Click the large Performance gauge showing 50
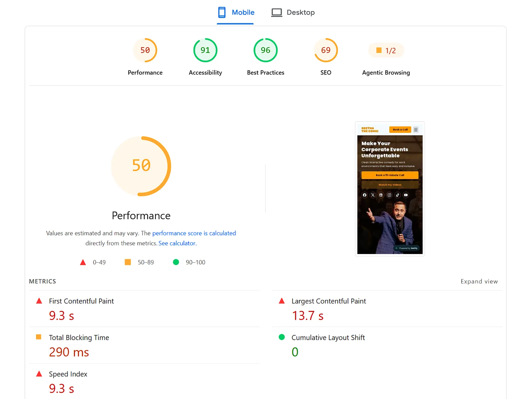Screen dimensions: 532x399 [x=141, y=166]
